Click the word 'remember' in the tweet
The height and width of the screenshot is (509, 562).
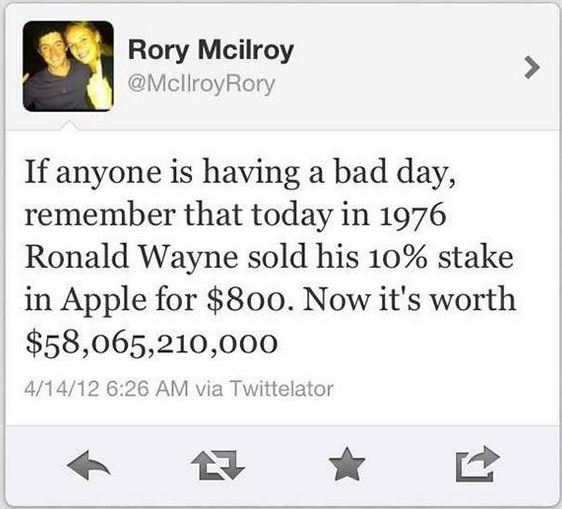100,214
